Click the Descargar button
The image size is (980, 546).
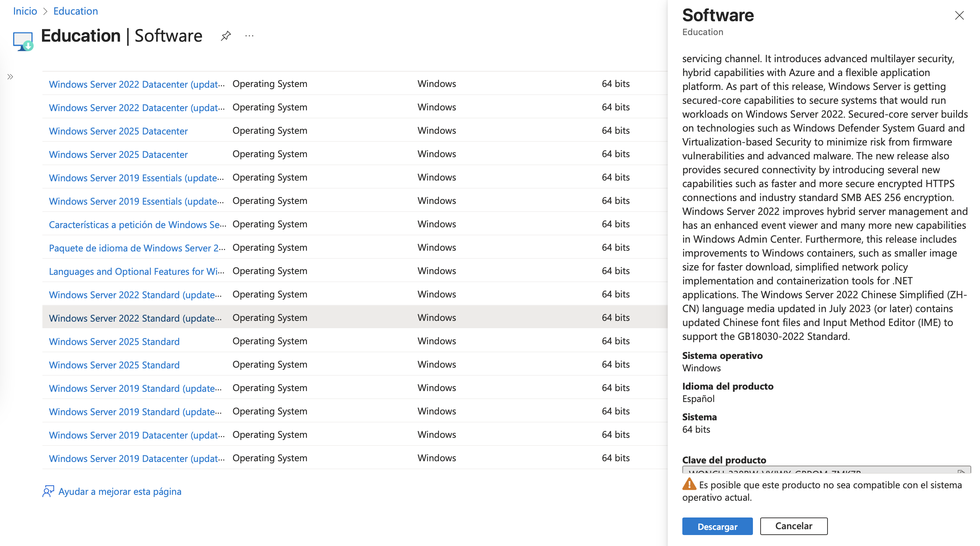tap(717, 526)
